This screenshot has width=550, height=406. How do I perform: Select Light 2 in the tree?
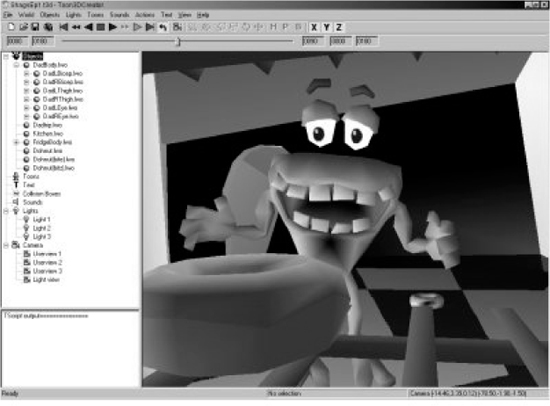coord(41,228)
